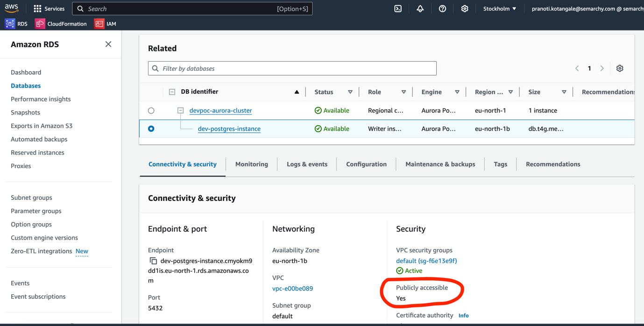Open the Engine column filter arrow
Viewport: 644px width, 326px height.
click(x=457, y=92)
